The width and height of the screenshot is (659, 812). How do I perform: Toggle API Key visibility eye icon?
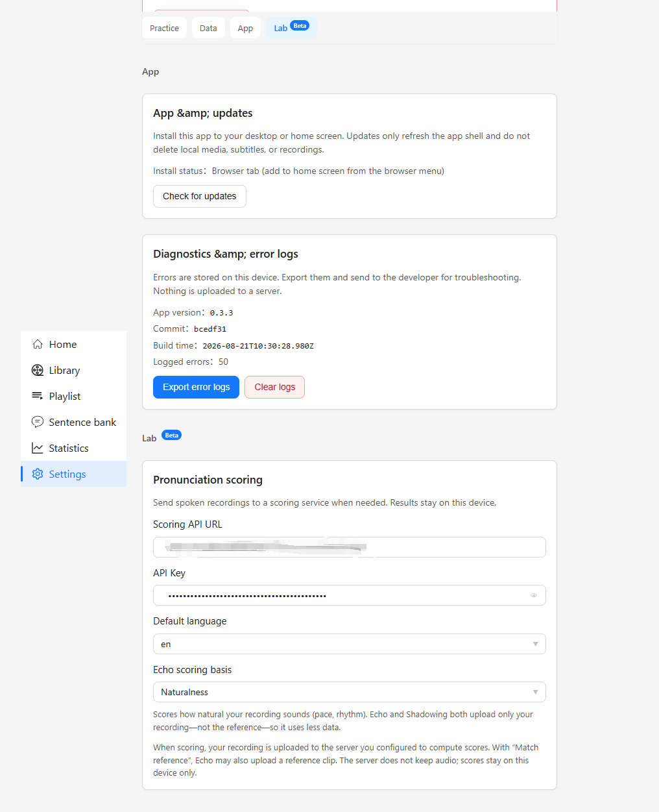click(534, 595)
